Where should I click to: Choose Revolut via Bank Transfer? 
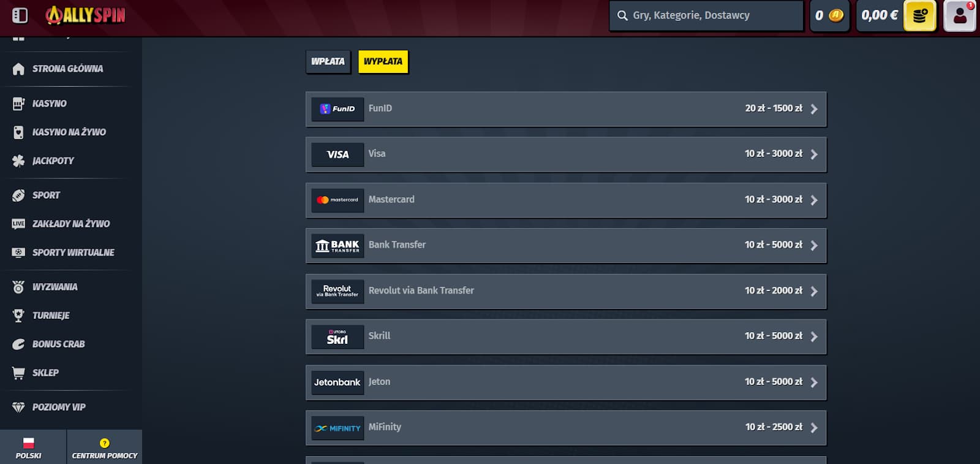click(x=565, y=291)
